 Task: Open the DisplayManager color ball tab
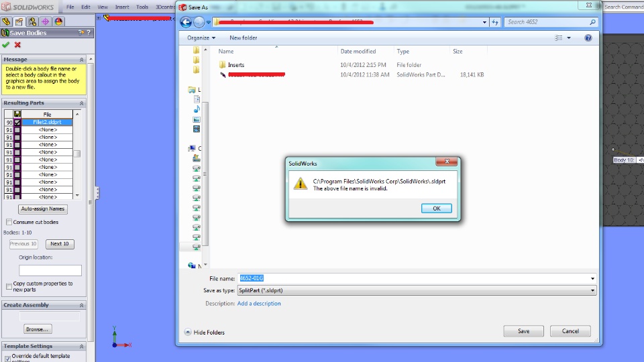tap(58, 21)
